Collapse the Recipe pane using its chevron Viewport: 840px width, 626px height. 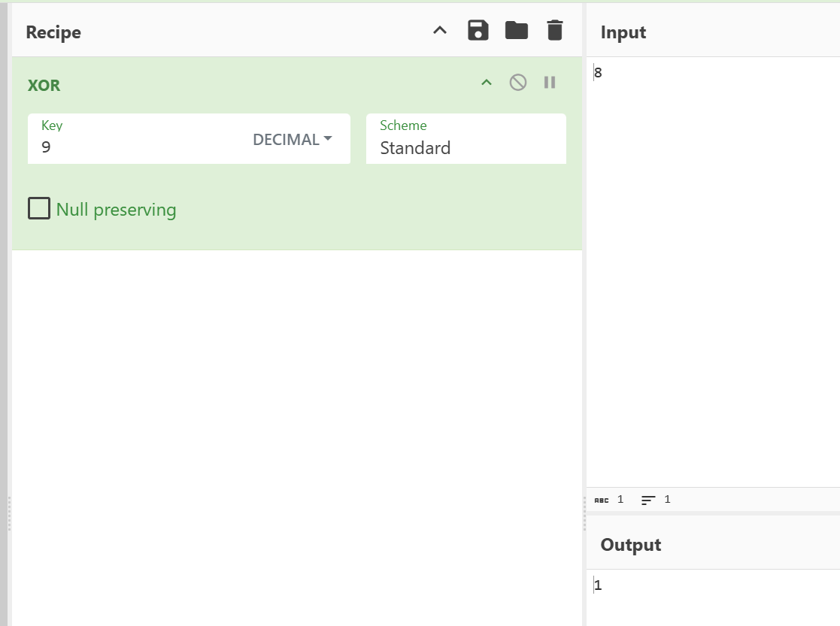(x=440, y=31)
